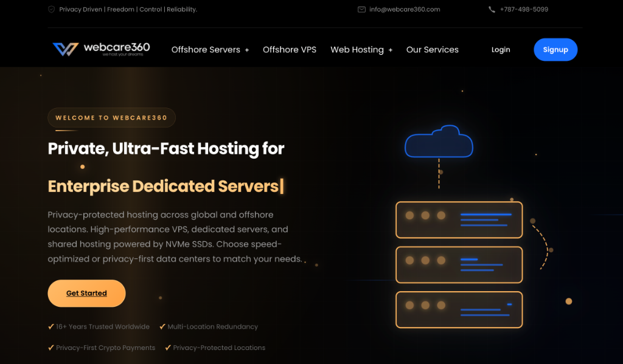Expand the Web Hosting plus menu

click(x=391, y=50)
